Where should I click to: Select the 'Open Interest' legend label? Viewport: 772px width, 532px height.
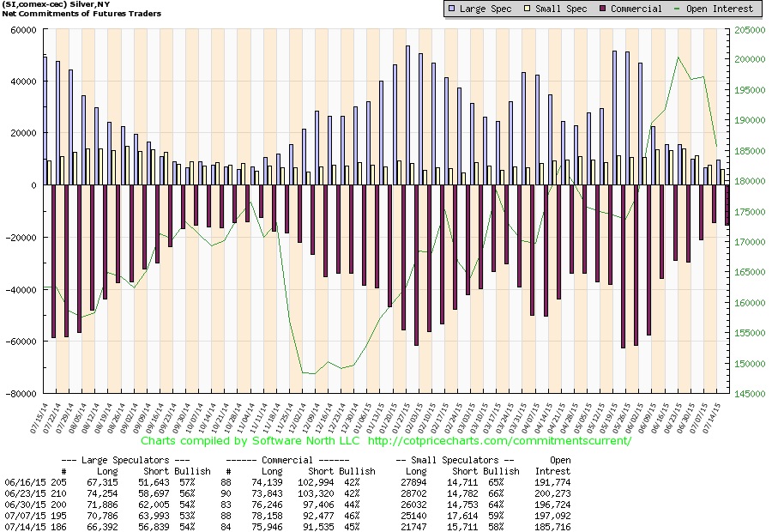[x=720, y=9]
